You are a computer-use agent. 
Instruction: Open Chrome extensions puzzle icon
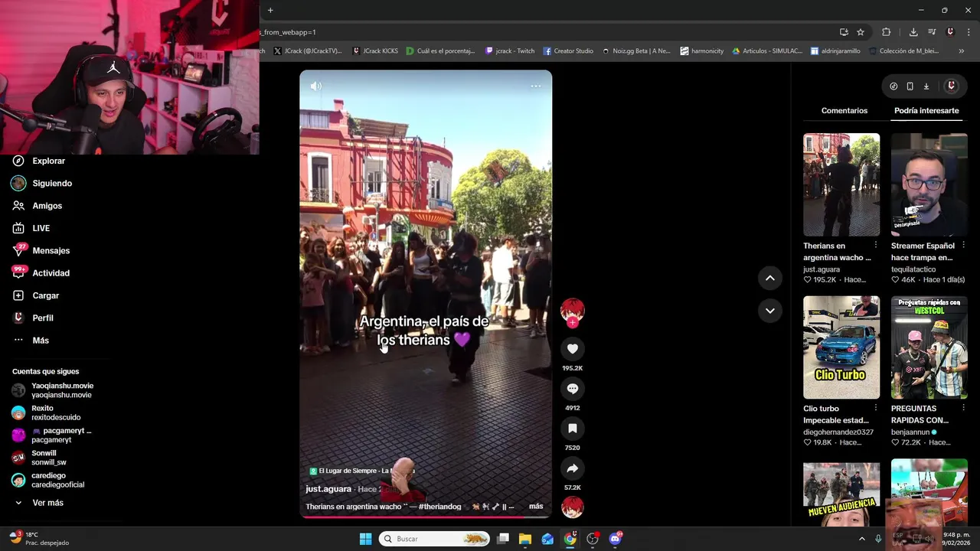tap(887, 32)
